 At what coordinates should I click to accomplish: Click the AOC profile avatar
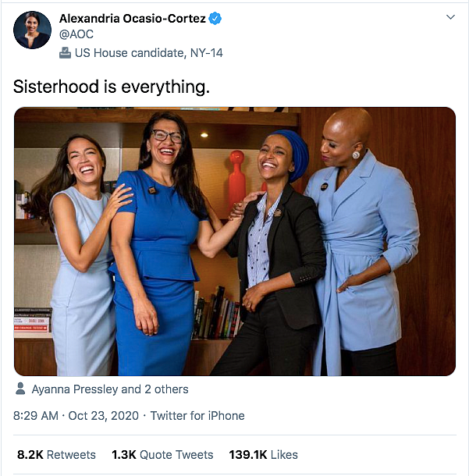tap(33, 30)
